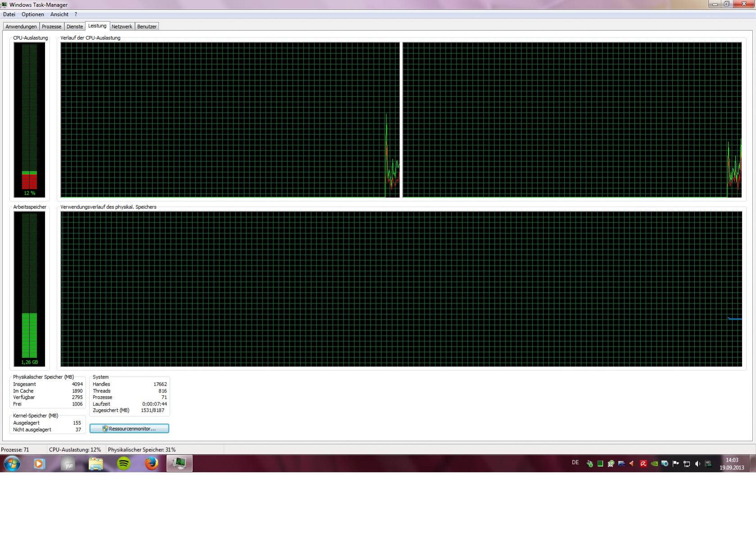Click the Task-Manager taskbar button

tap(180, 463)
